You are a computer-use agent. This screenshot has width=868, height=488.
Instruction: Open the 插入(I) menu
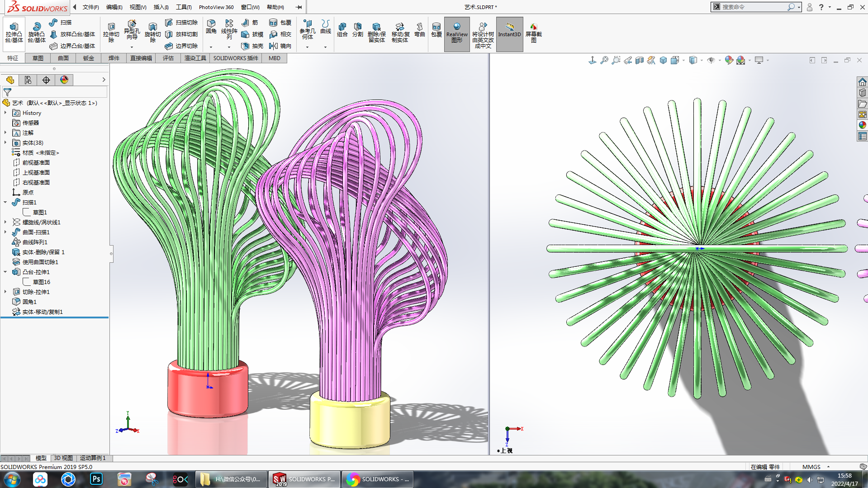coord(161,7)
